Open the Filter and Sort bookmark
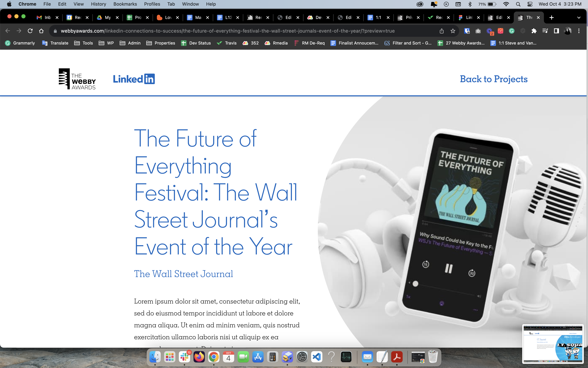 408,43
